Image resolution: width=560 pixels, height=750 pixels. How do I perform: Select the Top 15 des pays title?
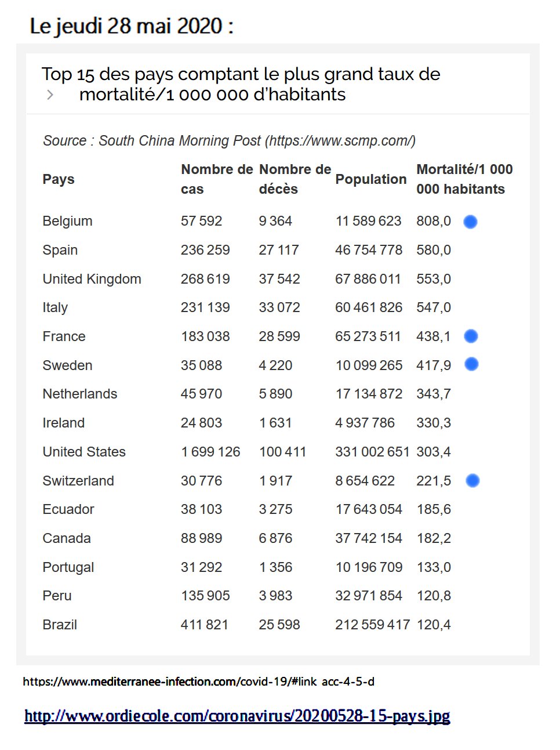(x=241, y=84)
